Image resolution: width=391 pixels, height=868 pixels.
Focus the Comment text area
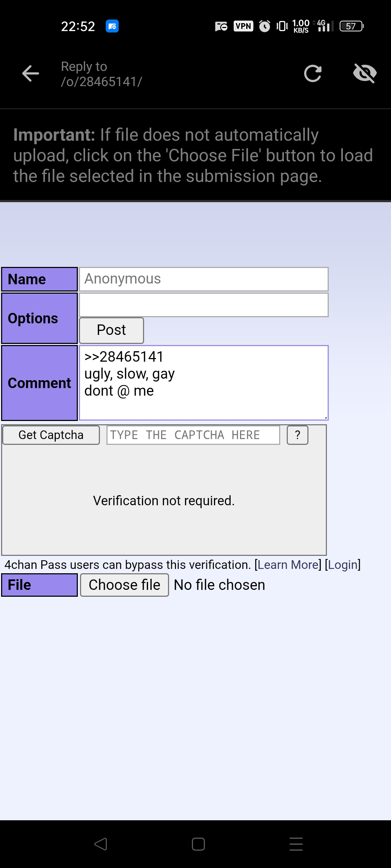click(x=204, y=383)
